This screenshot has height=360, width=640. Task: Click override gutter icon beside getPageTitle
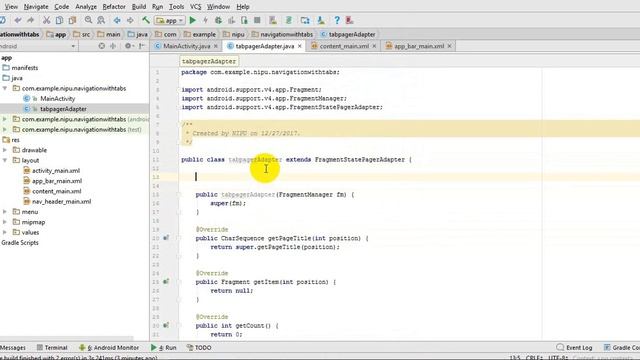[x=166, y=238]
